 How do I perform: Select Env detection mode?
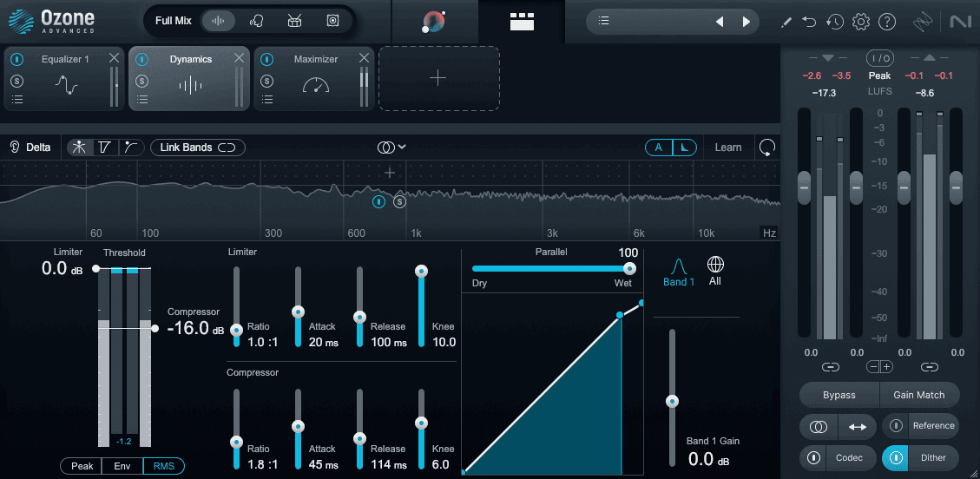tap(123, 466)
